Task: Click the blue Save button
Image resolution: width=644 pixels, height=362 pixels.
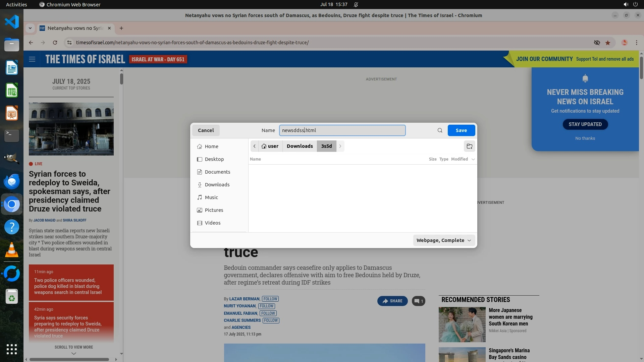Action: pos(461,130)
